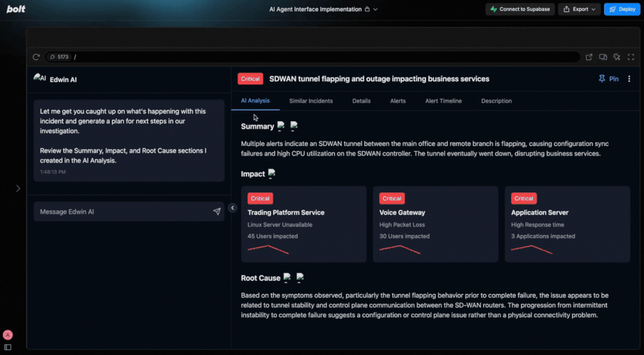This screenshot has width=644, height=355.
Task: Open preview in new window icon
Action: point(589,57)
